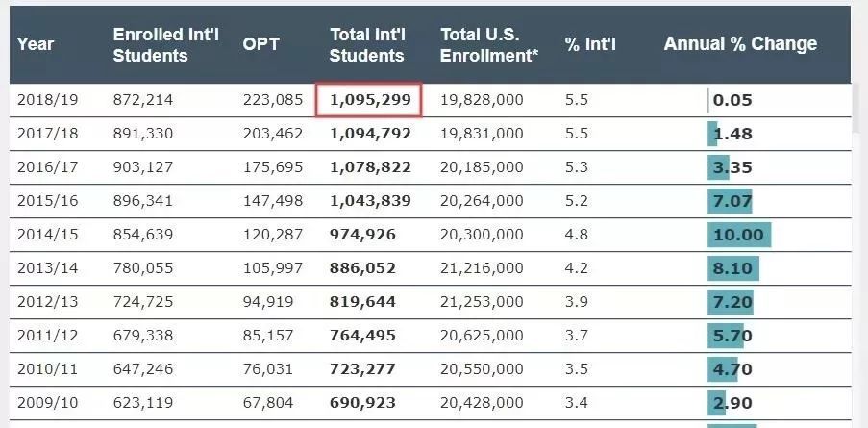Click the 7.07 annual change bar
Screen dimensions: 868x428
pos(731,201)
